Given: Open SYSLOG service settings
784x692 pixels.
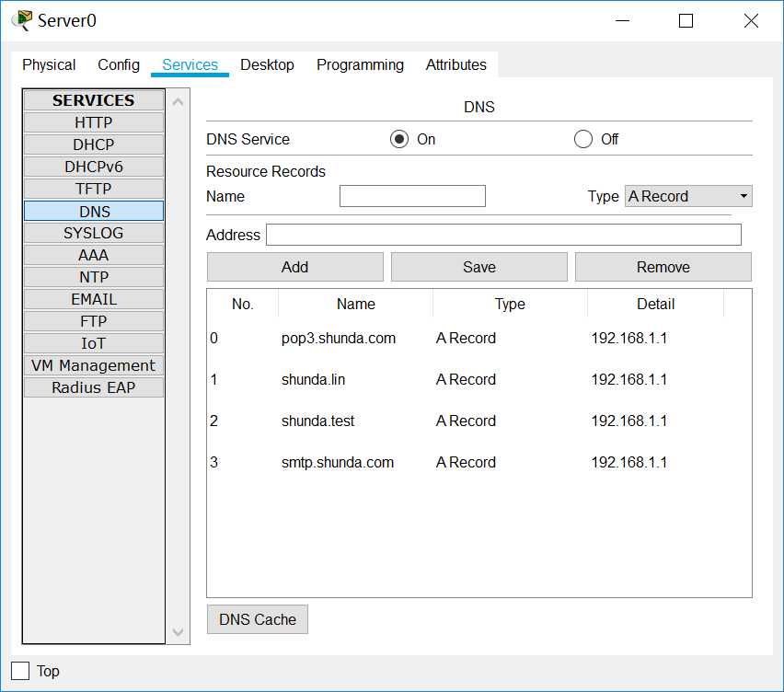Looking at the screenshot, I should pyautogui.click(x=94, y=233).
